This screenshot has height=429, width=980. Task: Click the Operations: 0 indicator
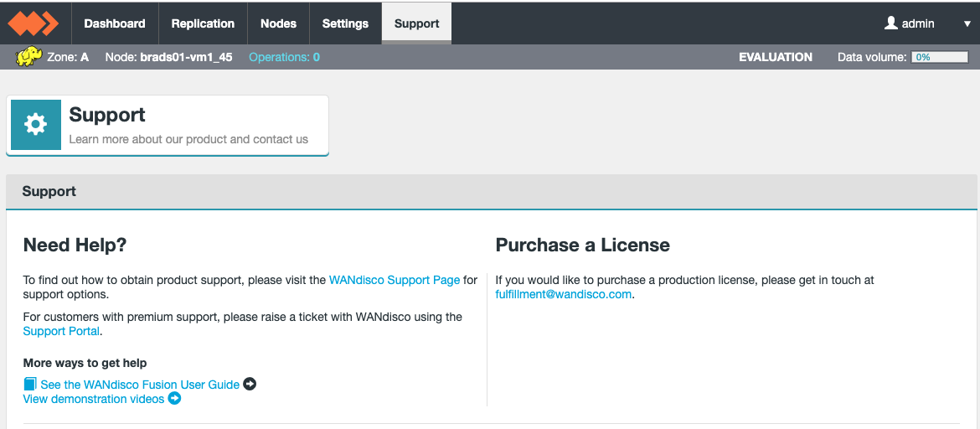click(285, 57)
